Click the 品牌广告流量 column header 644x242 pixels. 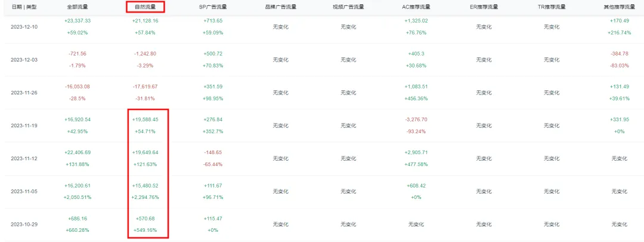click(x=281, y=7)
